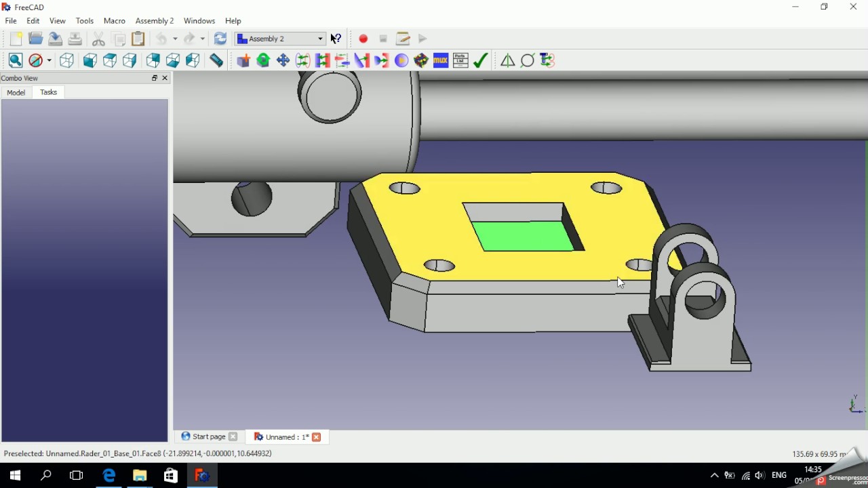This screenshot has width=868, height=488.
Task: Select the Move Part tool
Action: (x=283, y=60)
